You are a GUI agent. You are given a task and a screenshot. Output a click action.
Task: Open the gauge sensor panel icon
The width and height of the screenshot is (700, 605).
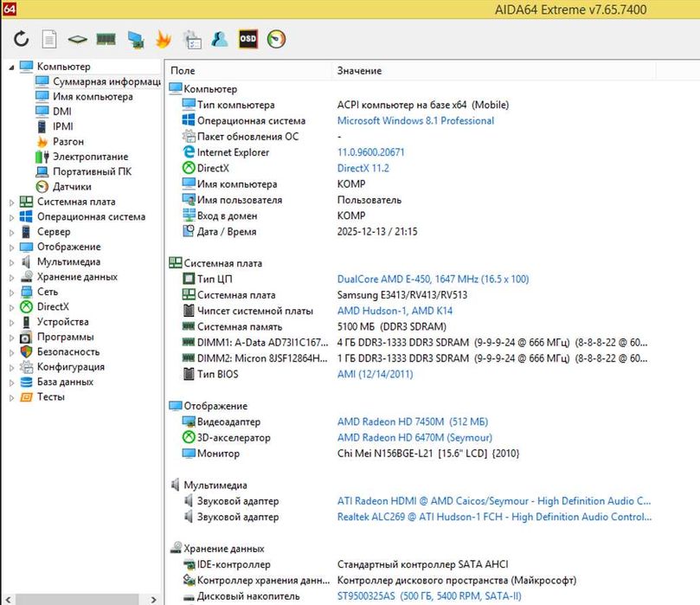coord(276,39)
